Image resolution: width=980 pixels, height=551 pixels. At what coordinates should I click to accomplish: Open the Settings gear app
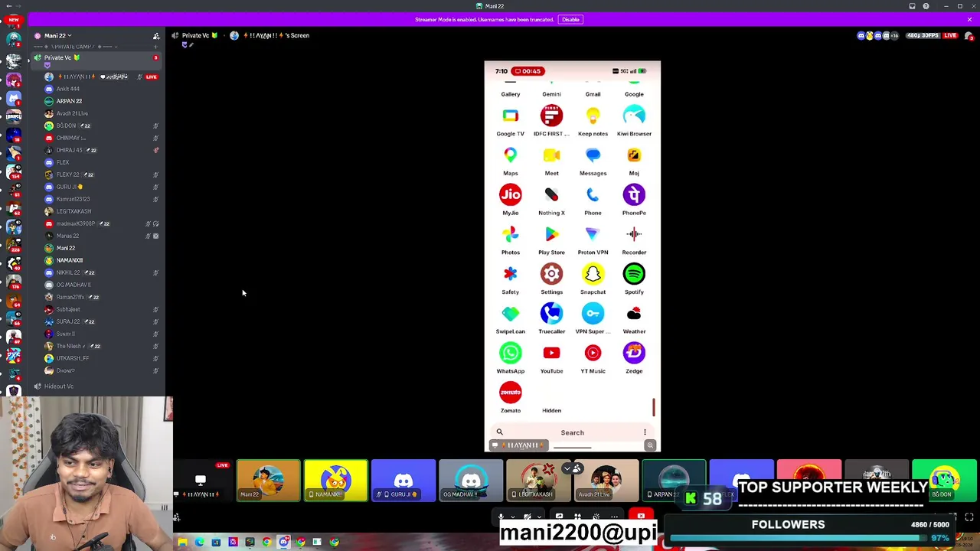tap(551, 274)
